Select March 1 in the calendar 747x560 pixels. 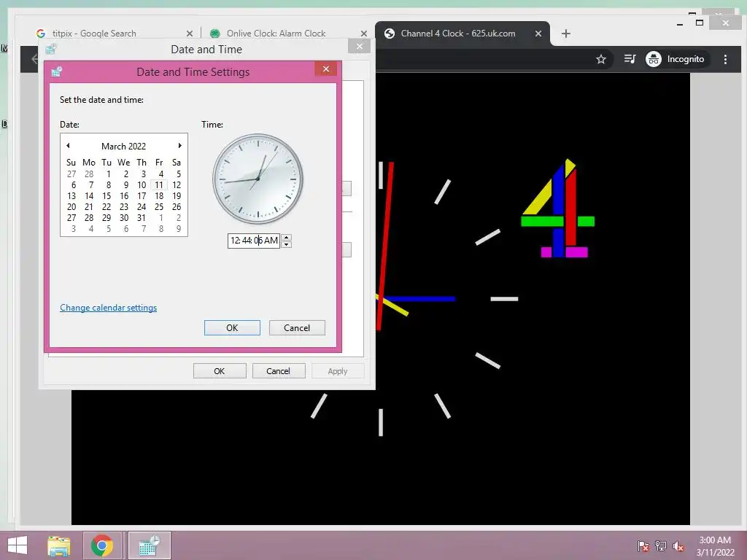(x=108, y=174)
